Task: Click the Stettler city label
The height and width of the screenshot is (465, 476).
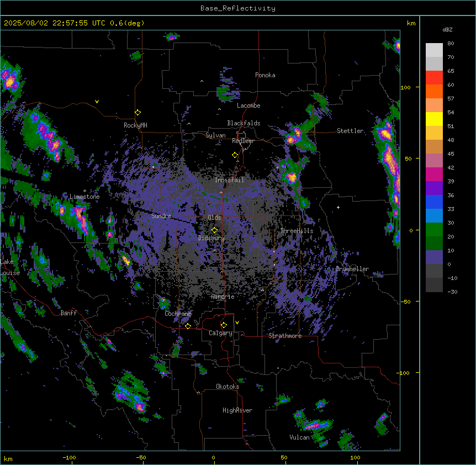Action: pyautogui.click(x=350, y=131)
